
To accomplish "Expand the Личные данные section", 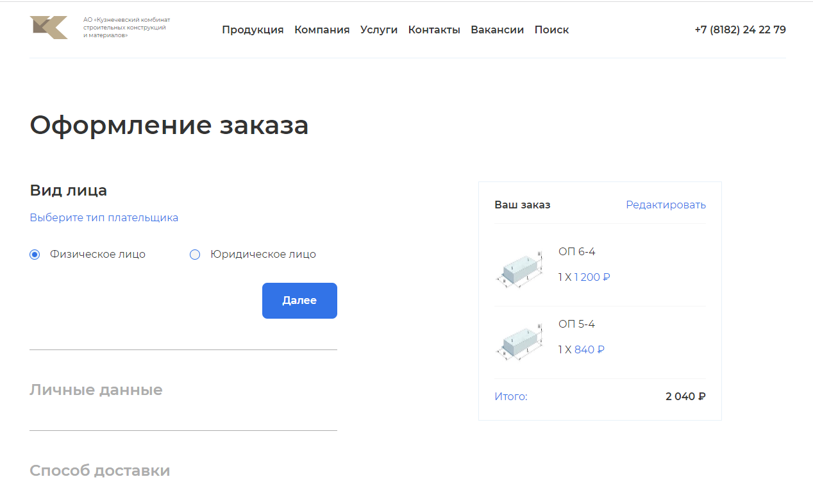I will click(x=96, y=390).
